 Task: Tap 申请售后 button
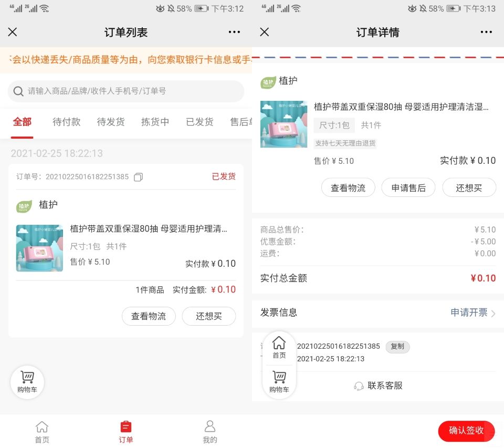coord(408,188)
